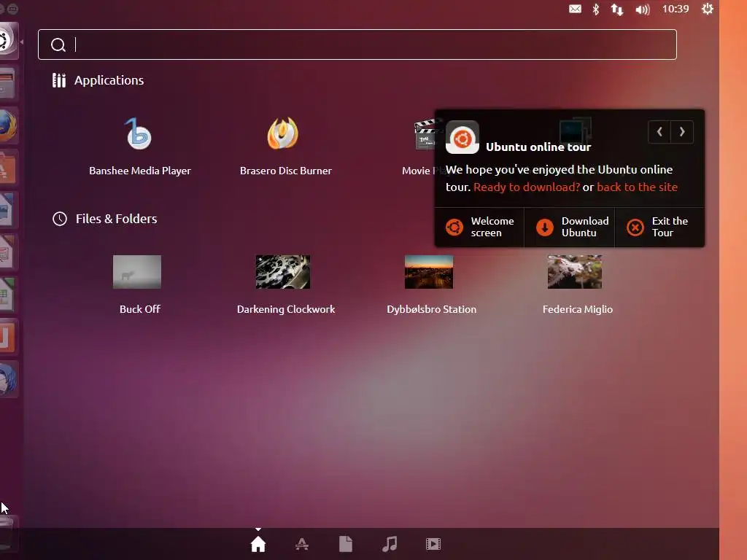
Task: Switch to the Video lens
Action: pos(433,544)
